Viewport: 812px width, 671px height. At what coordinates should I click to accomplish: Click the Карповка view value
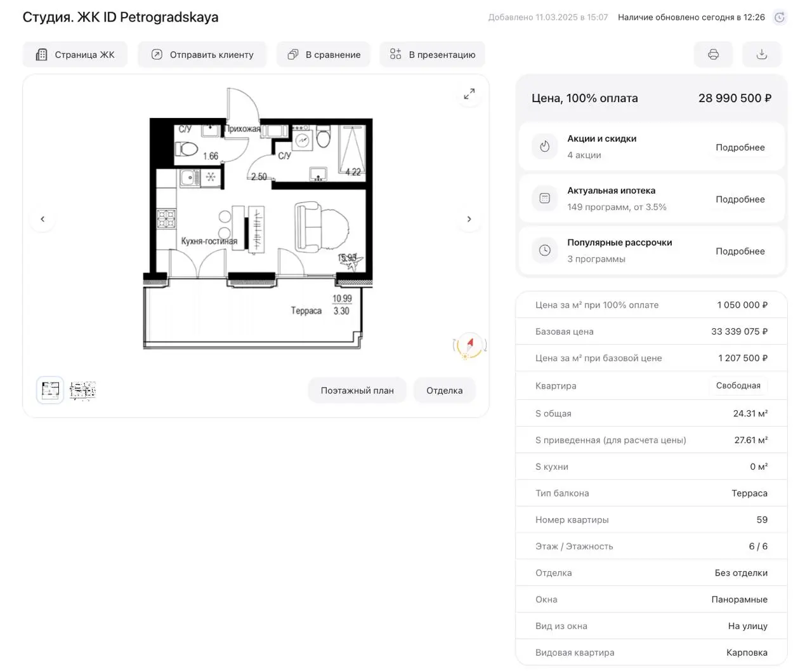coord(747,653)
